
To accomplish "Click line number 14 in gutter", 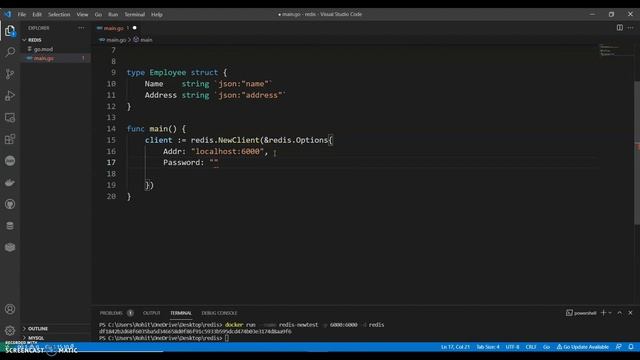I will tap(111, 129).
